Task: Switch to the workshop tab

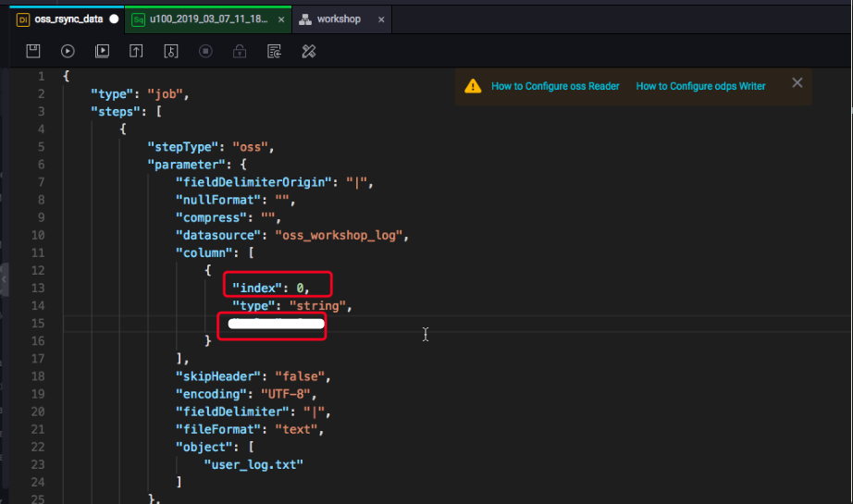Action: pos(338,18)
